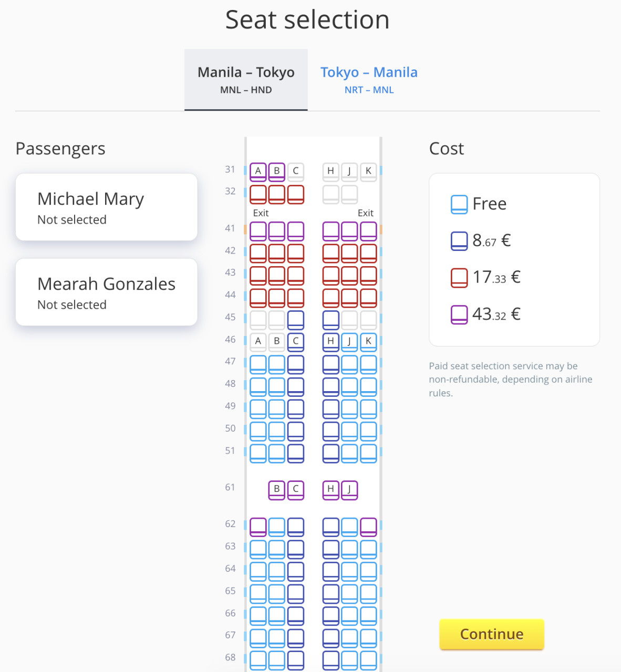Select seat H in row 61
This screenshot has height=672, width=621.
pyautogui.click(x=330, y=489)
